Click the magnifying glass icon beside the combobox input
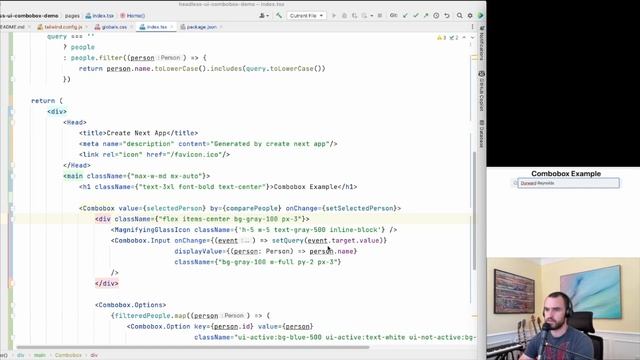The width and height of the screenshot is (640, 360). pyautogui.click(x=515, y=183)
